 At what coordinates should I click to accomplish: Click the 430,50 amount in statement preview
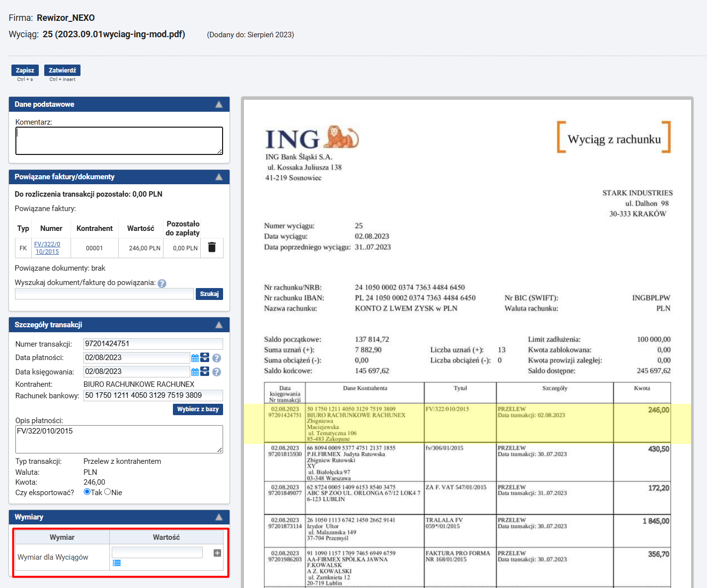pyautogui.click(x=658, y=449)
